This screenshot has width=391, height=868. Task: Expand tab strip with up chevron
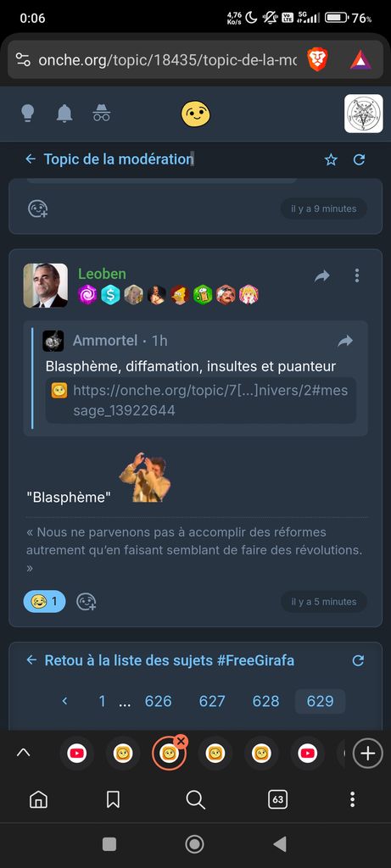click(x=23, y=753)
